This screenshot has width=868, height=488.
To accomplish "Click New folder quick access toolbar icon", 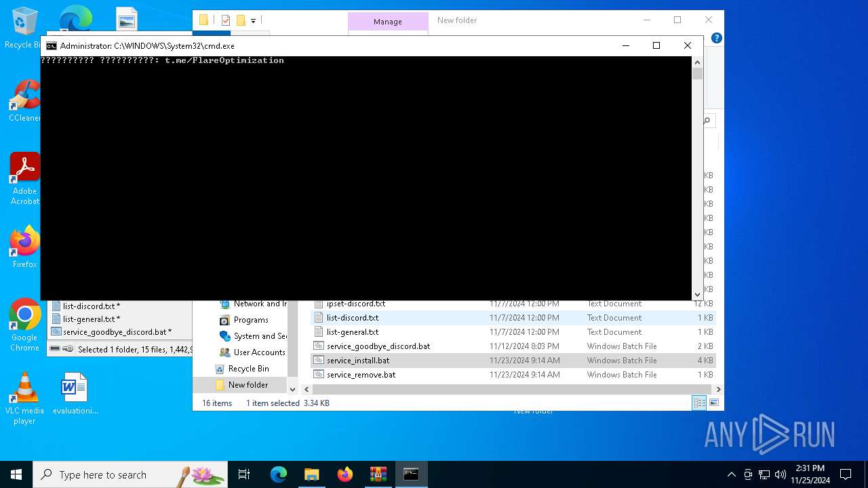I will 241,20.
